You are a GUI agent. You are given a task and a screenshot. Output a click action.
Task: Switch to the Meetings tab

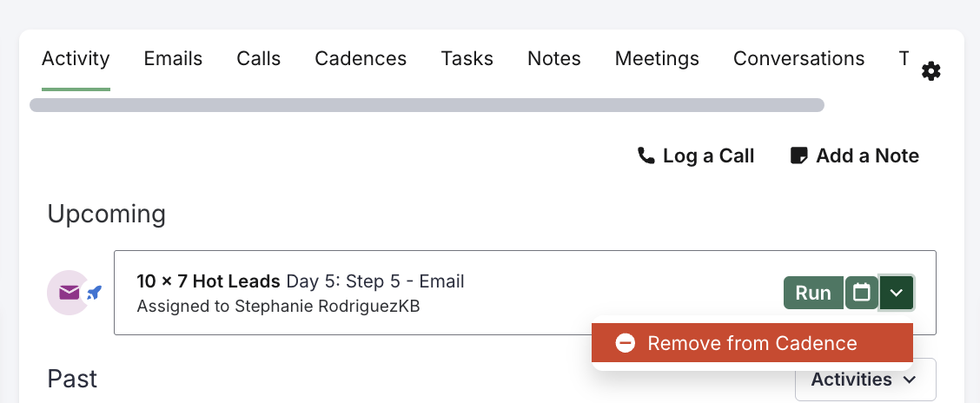click(657, 59)
